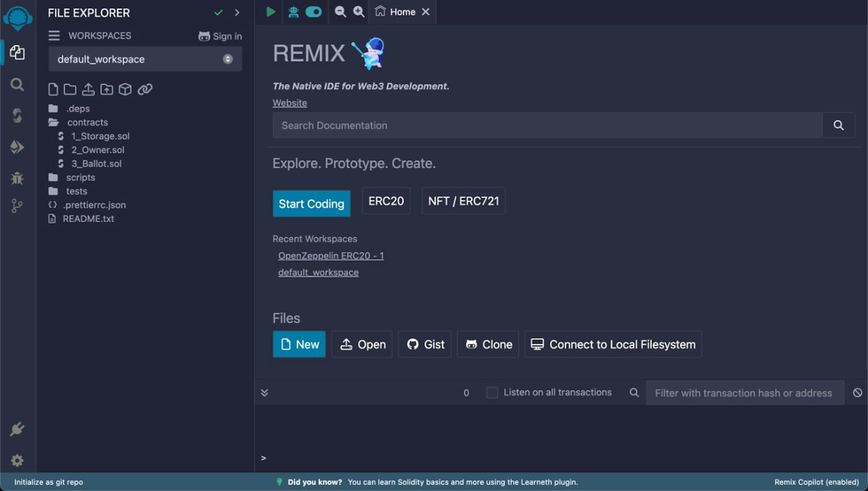Collapse the contracts folder
The height and width of the screenshot is (491, 868).
pos(78,123)
